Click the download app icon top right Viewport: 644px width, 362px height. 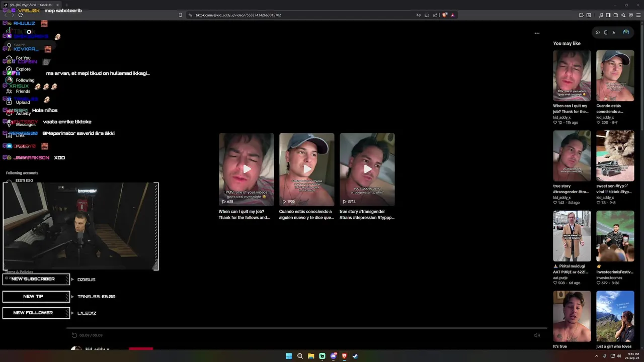[614, 33]
